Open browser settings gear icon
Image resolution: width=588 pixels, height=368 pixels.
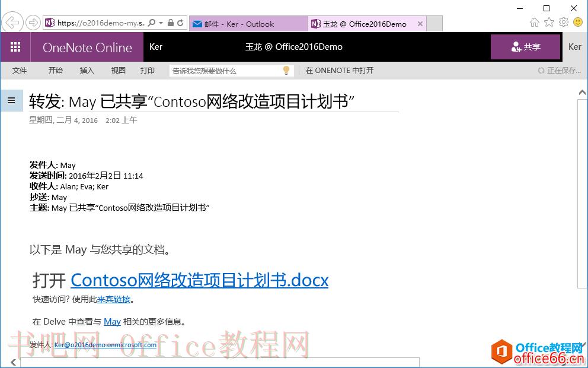[x=564, y=23]
